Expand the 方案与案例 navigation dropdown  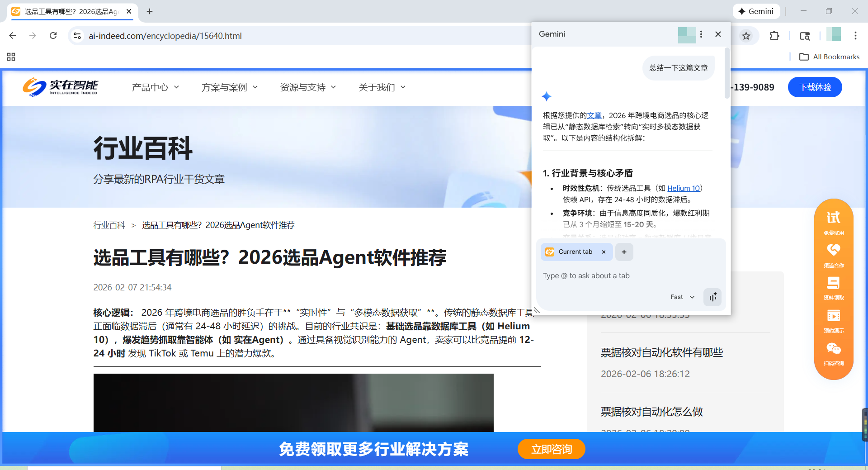(229, 87)
